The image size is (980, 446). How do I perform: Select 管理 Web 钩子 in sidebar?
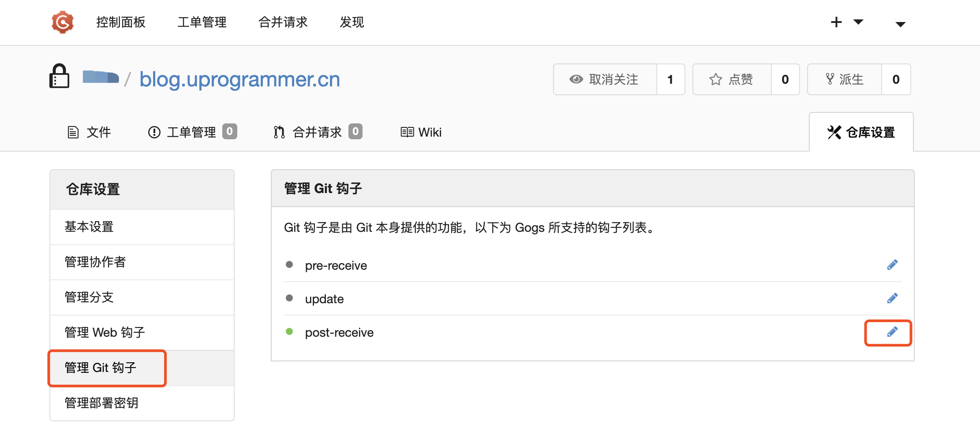tap(105, 332)
